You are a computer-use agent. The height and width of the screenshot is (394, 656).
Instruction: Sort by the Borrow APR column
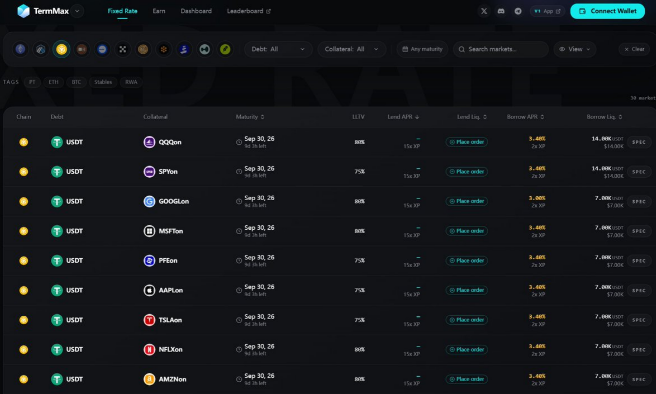[x=525, y=117]
